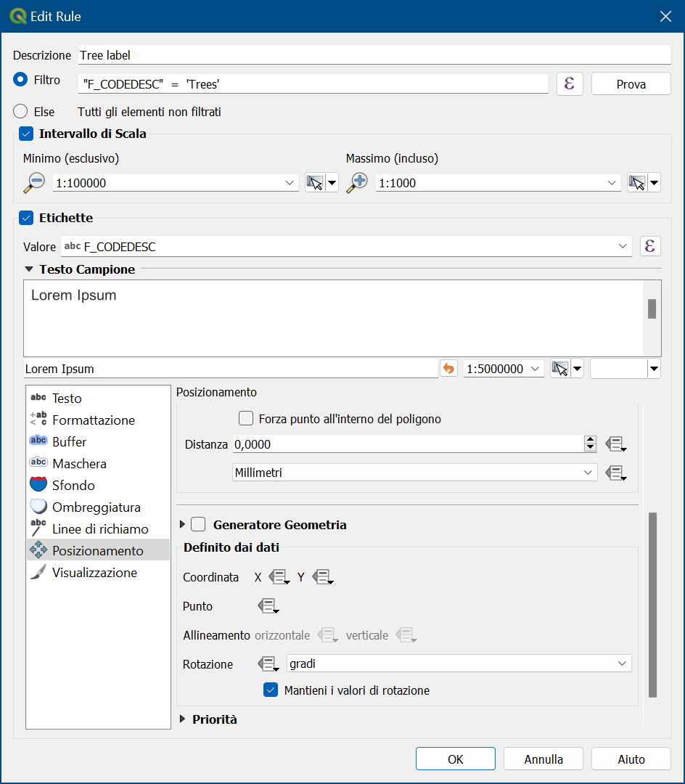685x784 pixels.
Task: Click the Lorem Ipsum sample text input
Action: [231, 369]
